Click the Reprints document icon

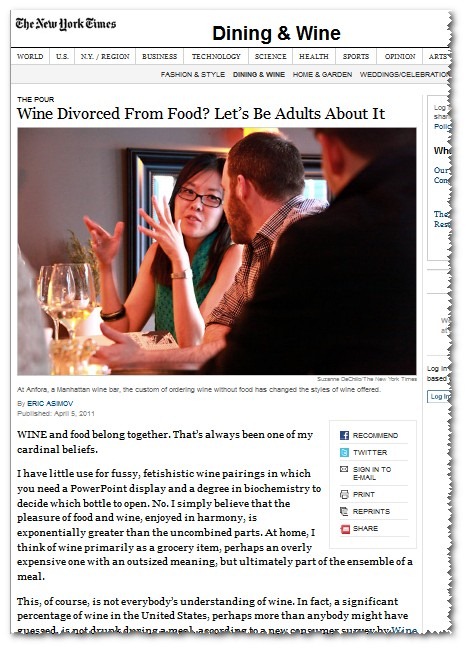(x=344, y=511)
